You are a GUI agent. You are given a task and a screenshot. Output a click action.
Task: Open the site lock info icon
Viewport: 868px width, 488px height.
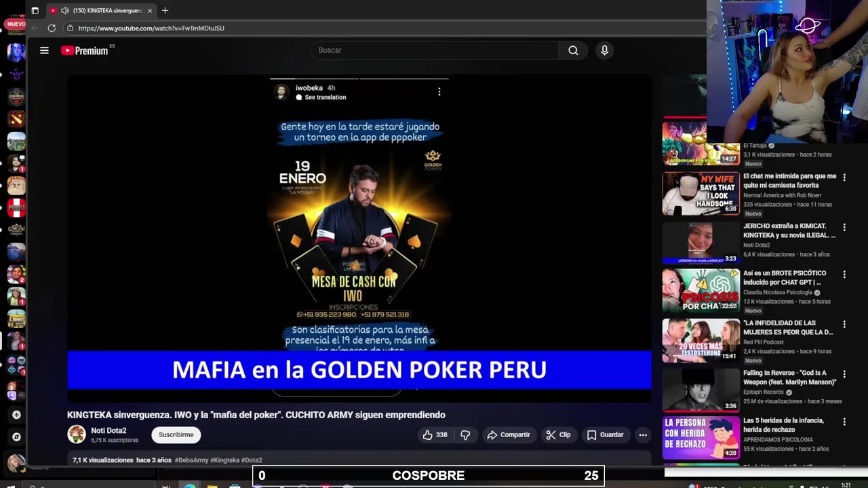point(70,28)
